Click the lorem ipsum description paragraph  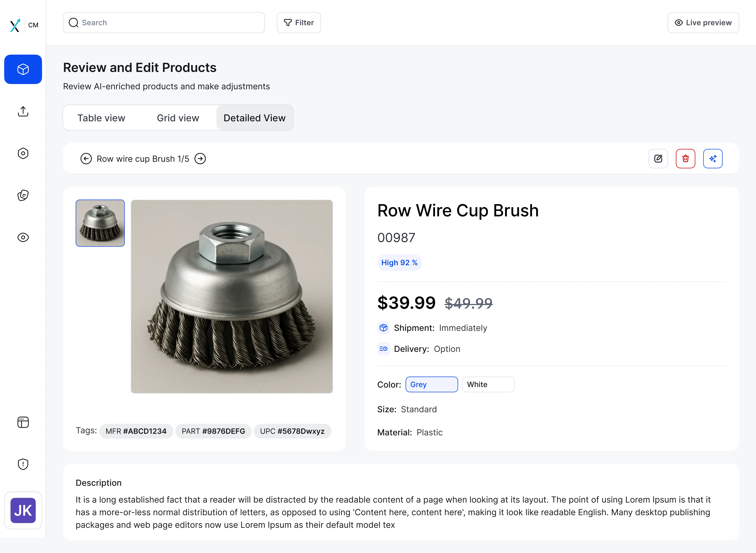pos(393,512)
